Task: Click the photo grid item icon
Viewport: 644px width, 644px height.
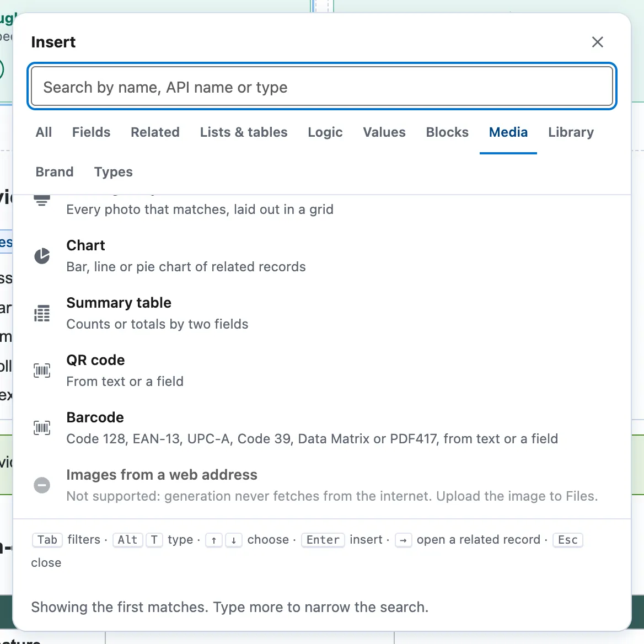Action: click(x=41, y=200)
